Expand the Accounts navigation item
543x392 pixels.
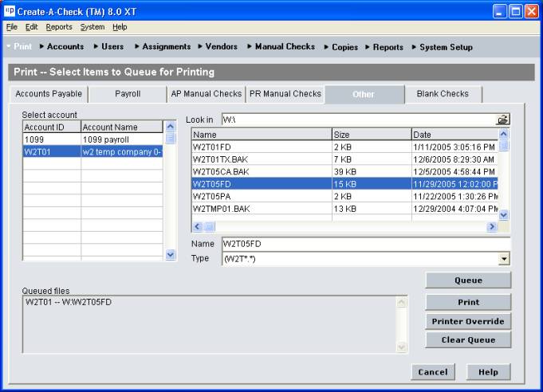tap(61, 46)
